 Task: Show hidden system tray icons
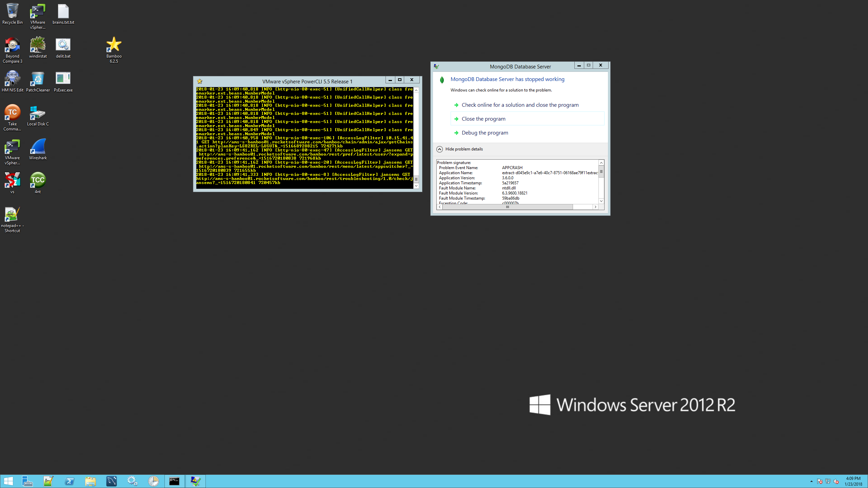click(x=811, y=481)
